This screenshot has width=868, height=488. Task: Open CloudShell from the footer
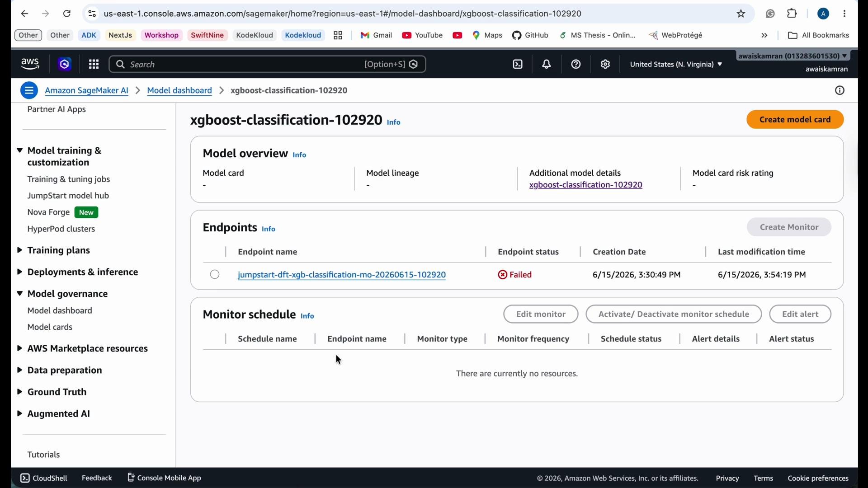tap(44, 479)
